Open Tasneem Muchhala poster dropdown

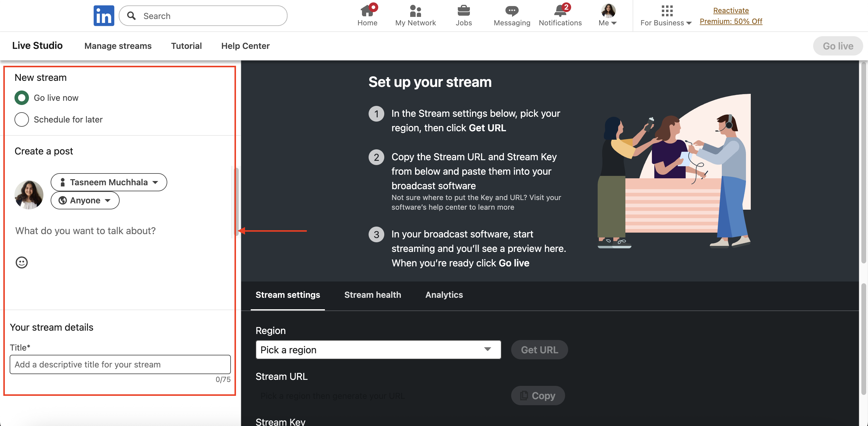click(x=108, y=182)
